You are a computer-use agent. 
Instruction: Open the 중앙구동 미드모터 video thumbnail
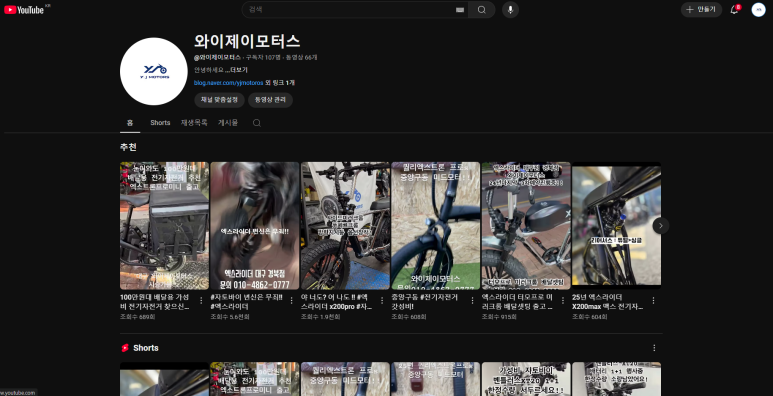pyautogui.click(x=436, y=225)
